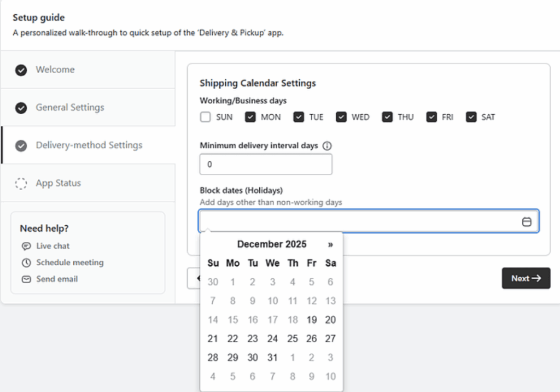Click the calendar icon in Block dates field
Screen dimensions: 560x392
(x=526, y=222)
